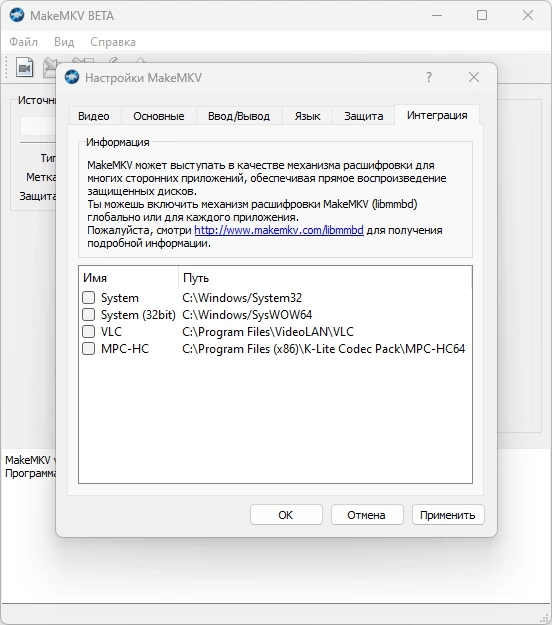Click the Путь column header
552x625 pixels.
pos(325,278)
